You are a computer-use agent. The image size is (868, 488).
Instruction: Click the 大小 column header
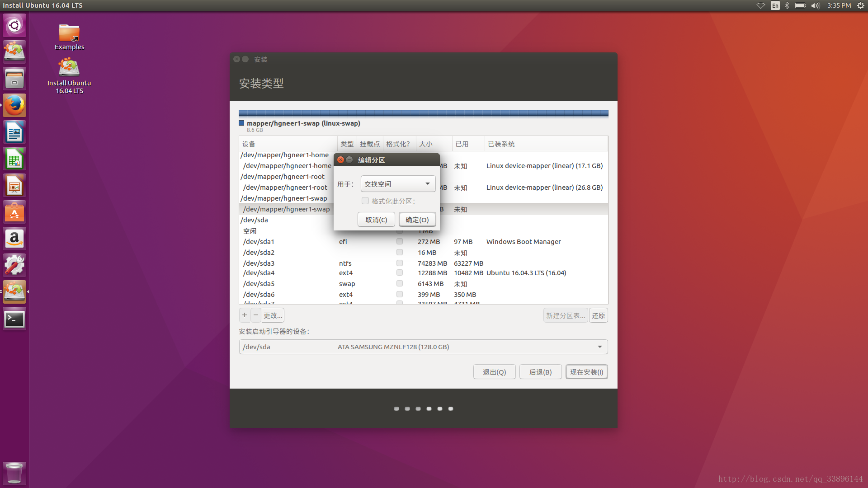pos(434,144)
